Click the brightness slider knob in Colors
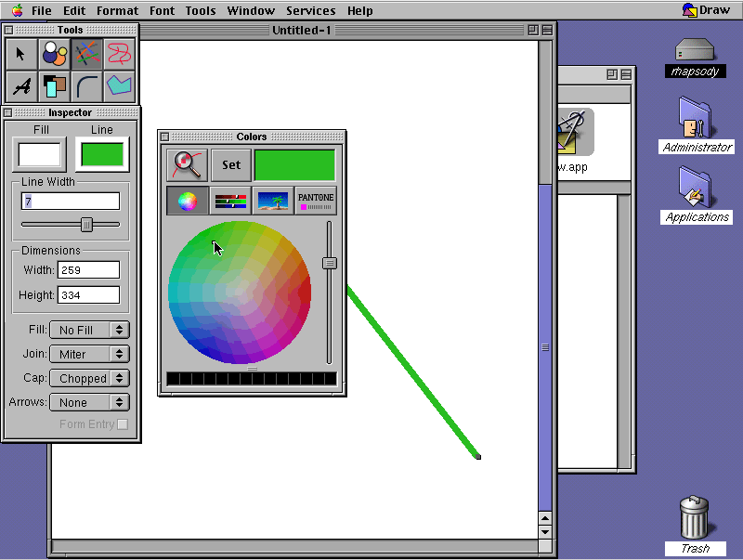This screenshot has width=743, height=560. [x=330, y=263]
